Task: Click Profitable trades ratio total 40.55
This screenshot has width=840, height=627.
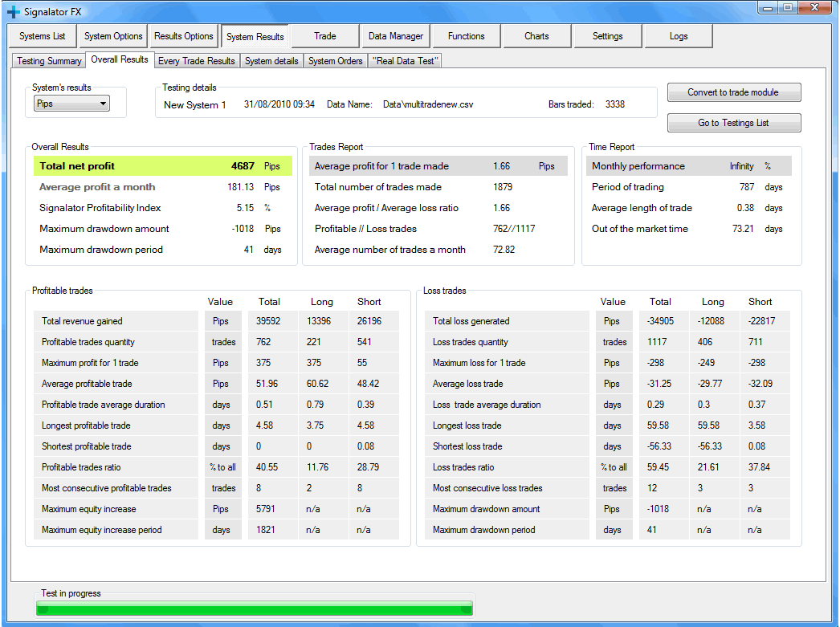Action: point(267,467)
